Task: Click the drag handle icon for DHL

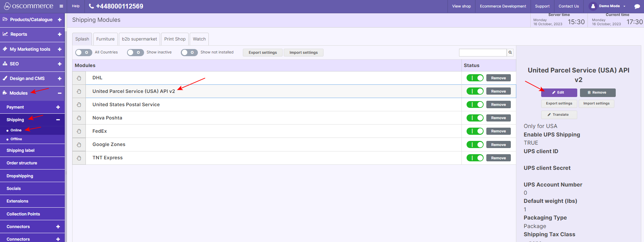Action: [79, 78]
